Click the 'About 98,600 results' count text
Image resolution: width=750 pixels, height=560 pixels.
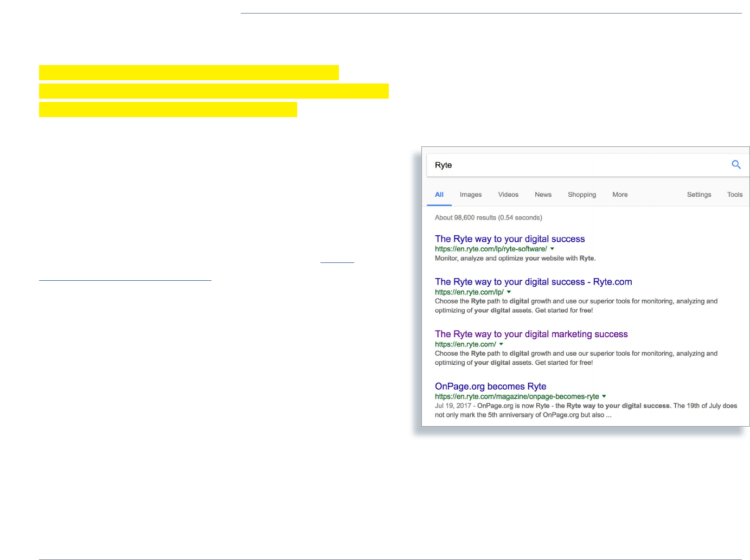489,218
